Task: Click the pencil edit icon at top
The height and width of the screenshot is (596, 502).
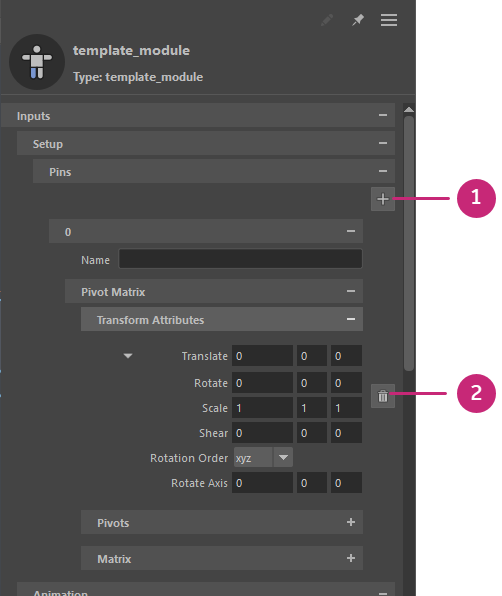Action: (327, 20)
